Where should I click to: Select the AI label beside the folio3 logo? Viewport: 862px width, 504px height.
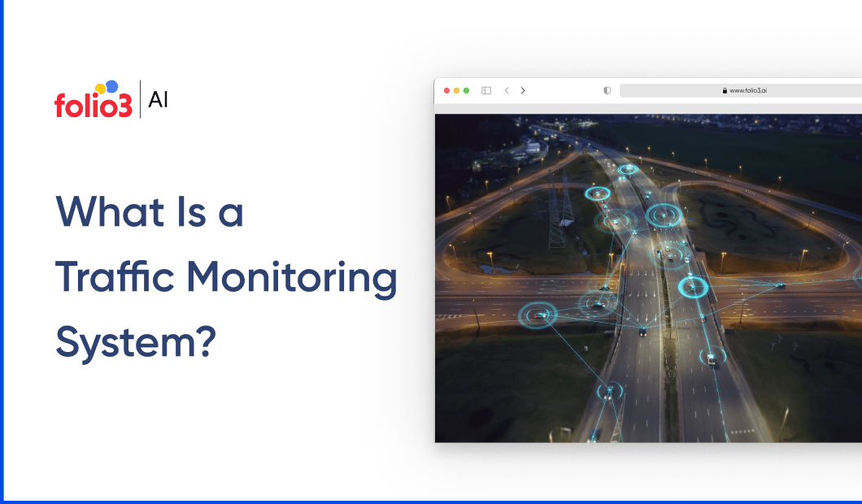click(x=159, y=99)
